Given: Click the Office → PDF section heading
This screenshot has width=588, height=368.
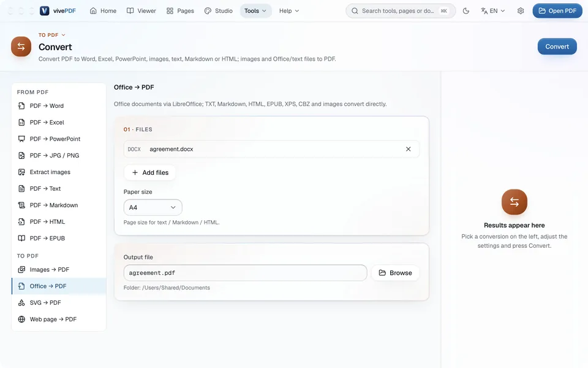Looking at the screenshot, I should tap(134, 87).
